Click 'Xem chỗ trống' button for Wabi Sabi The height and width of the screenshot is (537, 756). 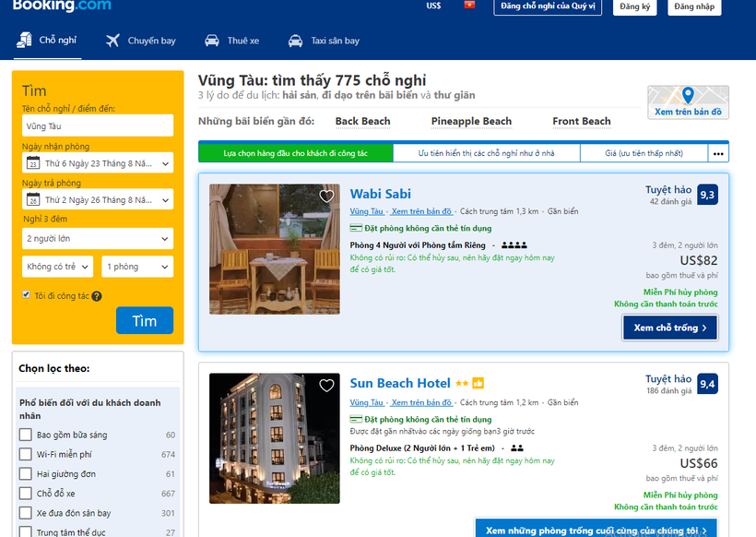click(670, 328)
